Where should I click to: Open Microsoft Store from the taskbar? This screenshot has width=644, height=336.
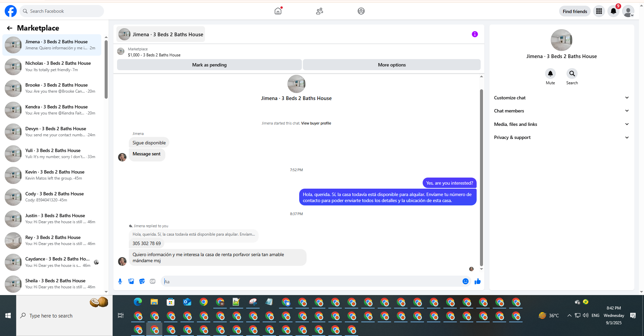tap(171, 302)
